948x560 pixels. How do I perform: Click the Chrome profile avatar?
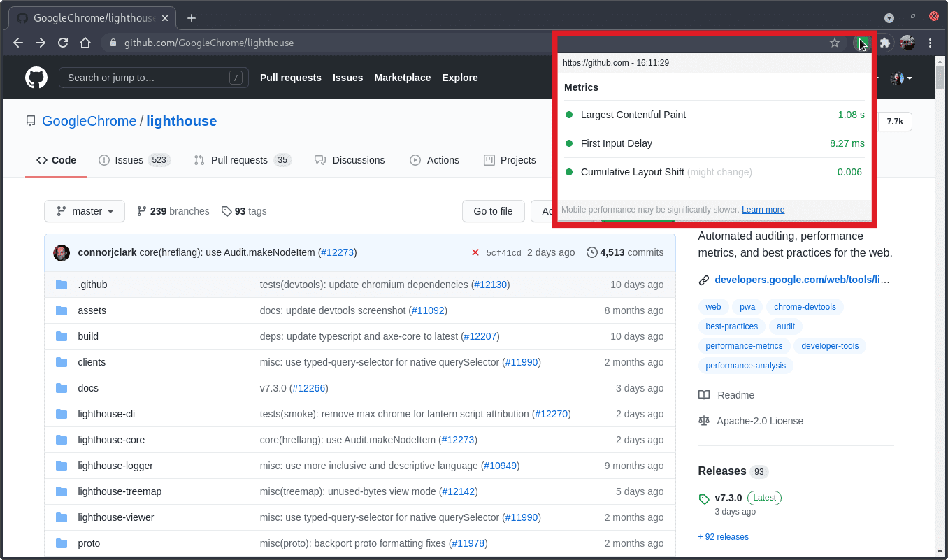coord(907,43)
